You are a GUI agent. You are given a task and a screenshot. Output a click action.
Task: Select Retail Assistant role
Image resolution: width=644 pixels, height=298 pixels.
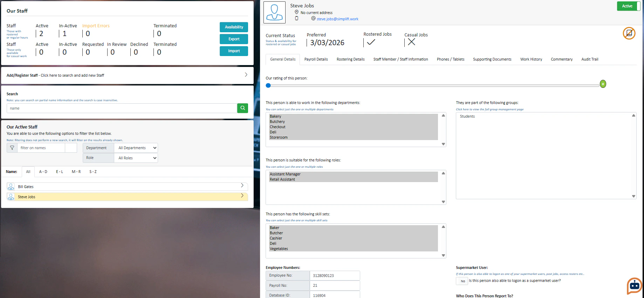tap(354, 179)
